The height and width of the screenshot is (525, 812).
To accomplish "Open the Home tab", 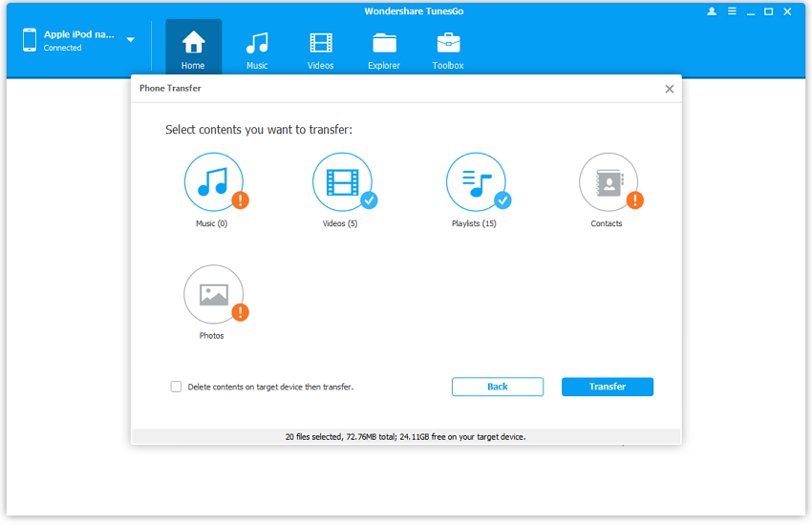I will click(x=193, y=49).
